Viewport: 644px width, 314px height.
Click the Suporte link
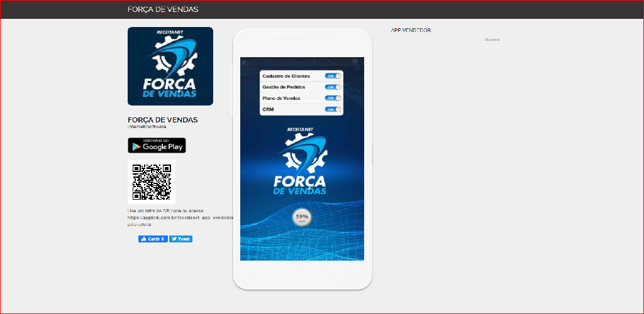point(492,40)
